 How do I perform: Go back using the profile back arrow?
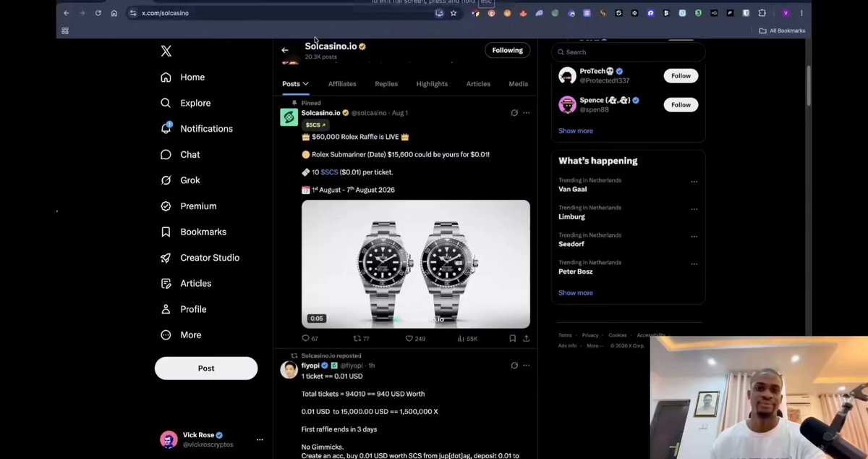point(285,50)
